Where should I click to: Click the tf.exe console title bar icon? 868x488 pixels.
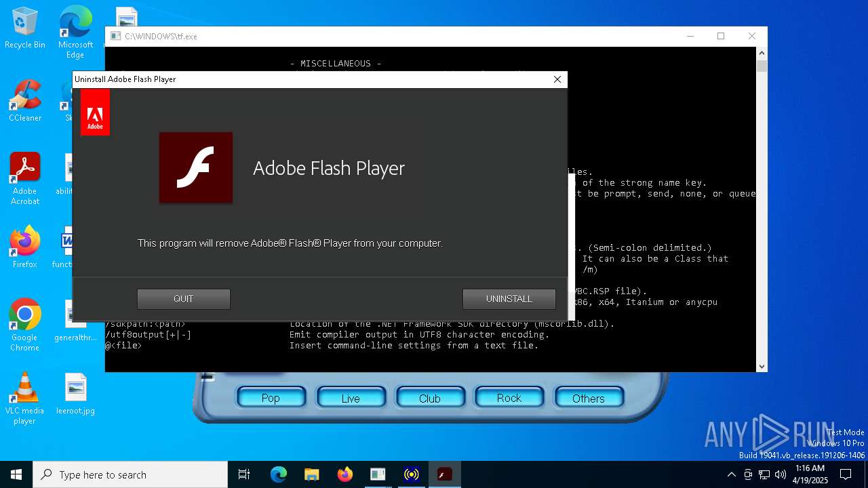point(115,36)
